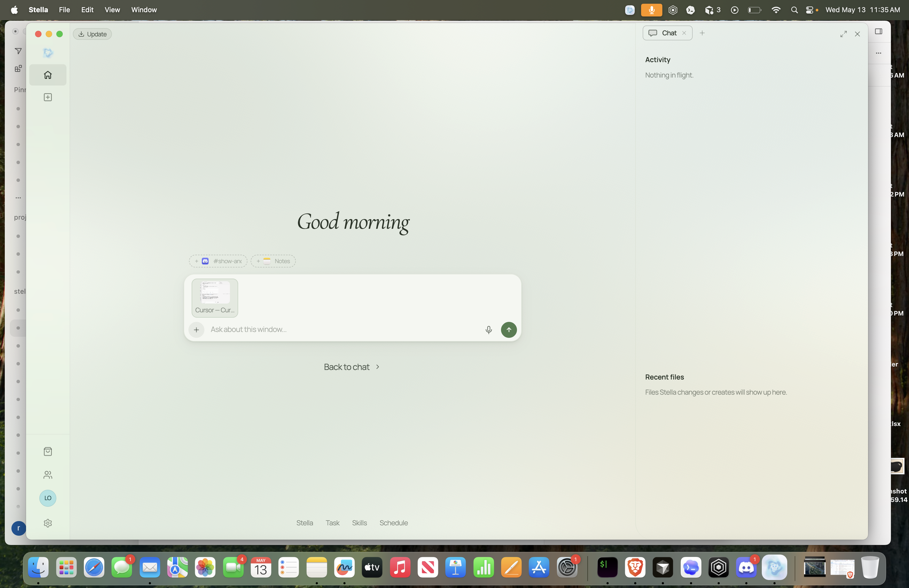Open the Trash in the Dock
This screenshot has width=909, height=588.
[870, 567]
